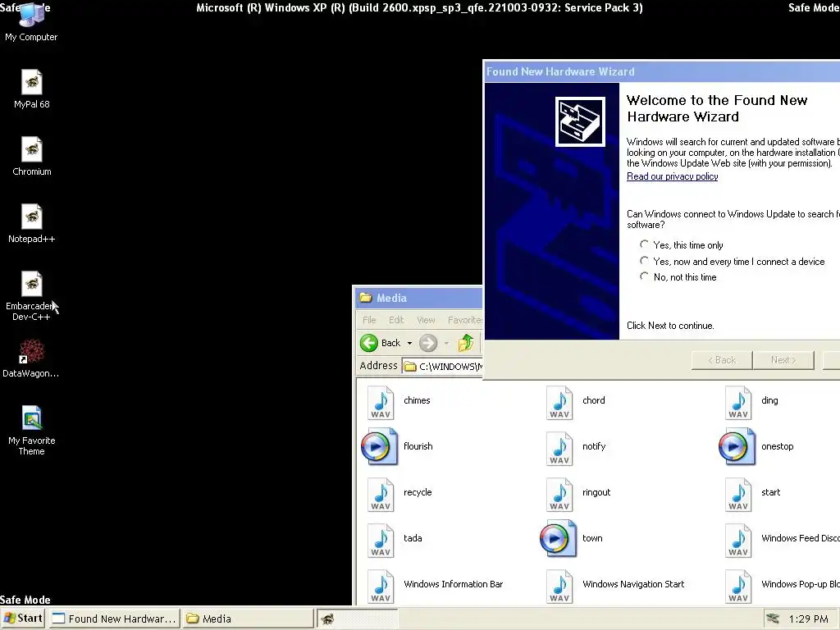This screenshot has width=840, height=630.
Task: Select ding WAV file icon
Action: [738, 402]
